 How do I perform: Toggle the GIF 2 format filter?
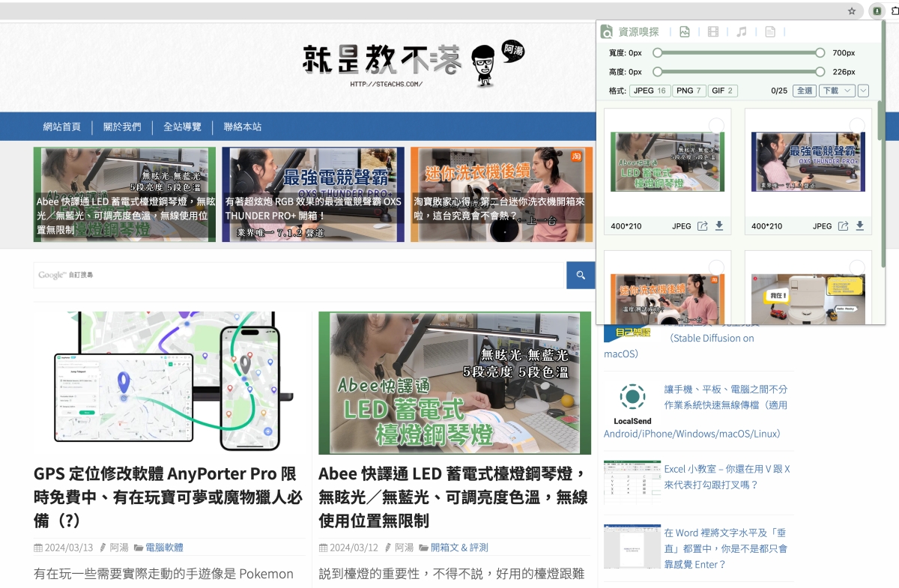tap(723, 91)
